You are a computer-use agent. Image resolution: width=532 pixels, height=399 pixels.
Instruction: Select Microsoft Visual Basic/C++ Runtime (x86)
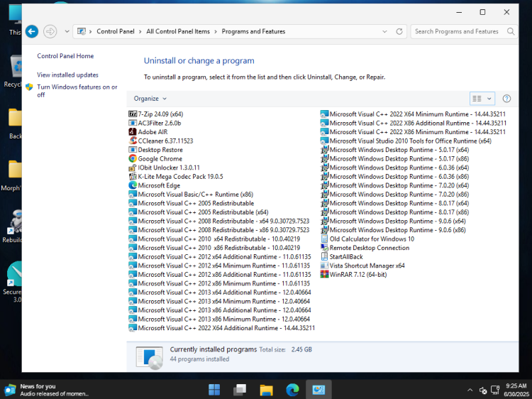coord(196,195)
